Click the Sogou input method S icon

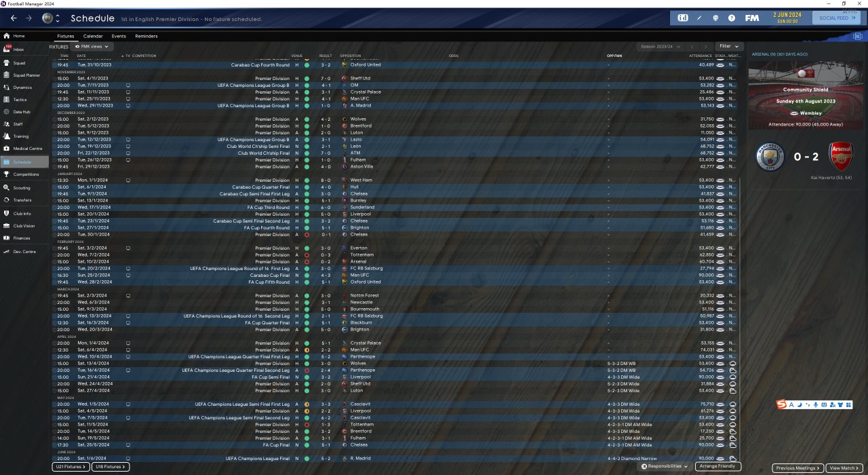coord(782,405)
